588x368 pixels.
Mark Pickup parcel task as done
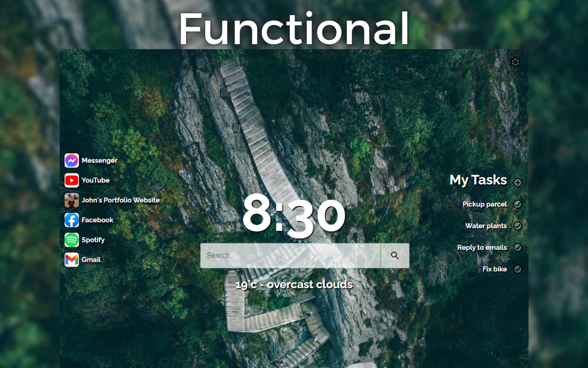[x=518, y=204]
